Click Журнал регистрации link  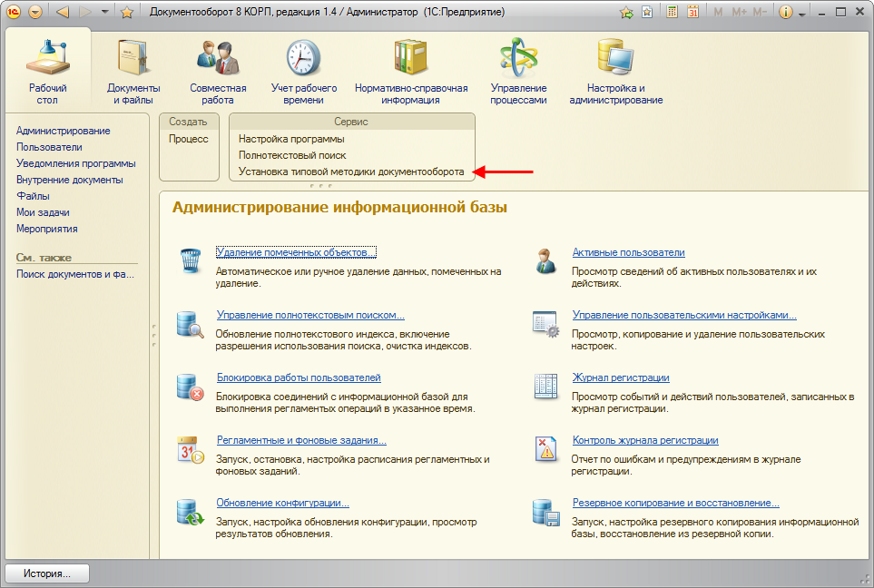[x=621, y=377]
